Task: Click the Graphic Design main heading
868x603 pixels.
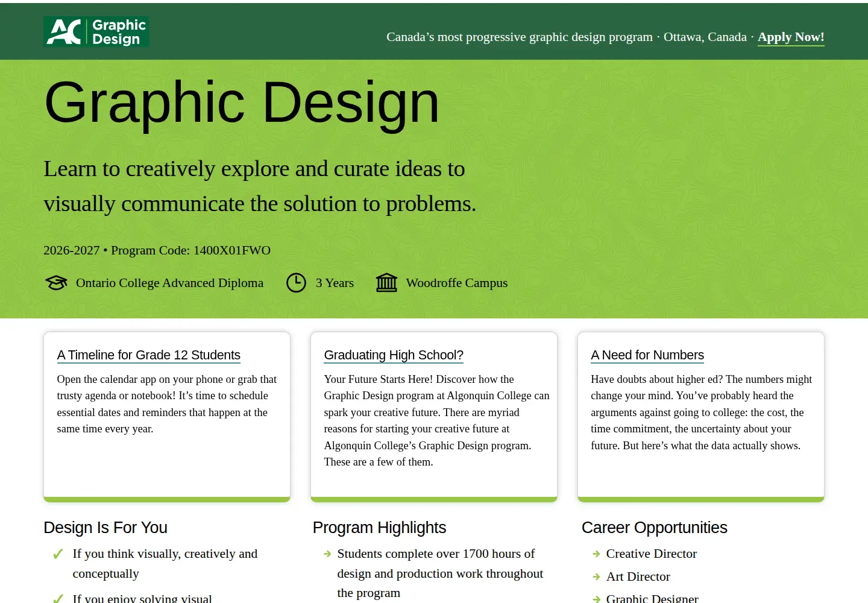Action: coord(242,103)
